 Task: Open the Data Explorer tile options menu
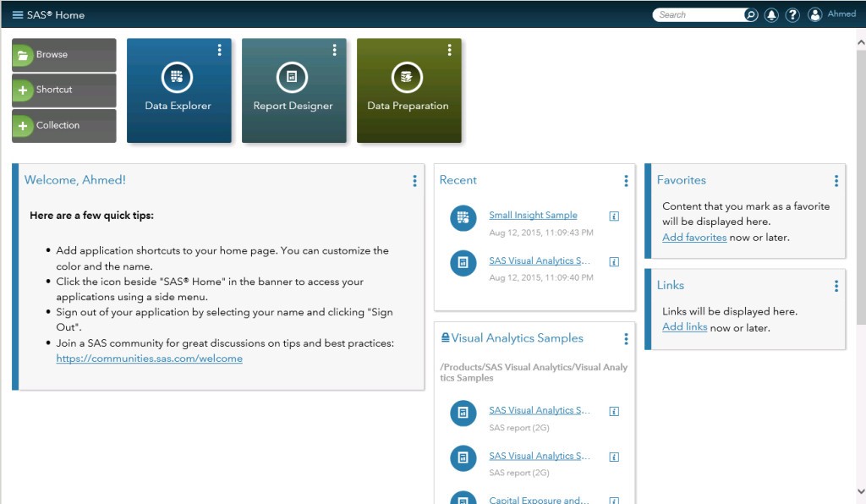coord(220,50)
